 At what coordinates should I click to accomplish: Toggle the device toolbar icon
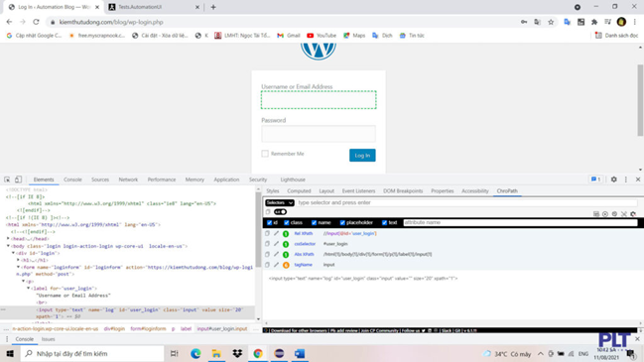click(18, 180)
